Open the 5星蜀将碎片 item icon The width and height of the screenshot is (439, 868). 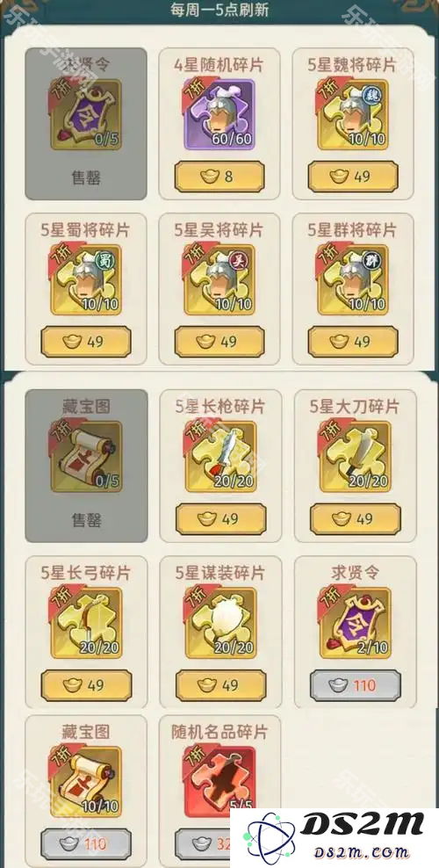coord(86,279)
